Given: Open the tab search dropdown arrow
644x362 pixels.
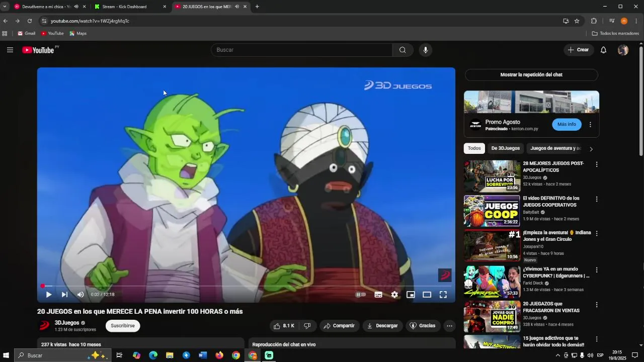Looking at the screenshot, I should [5, 7].
